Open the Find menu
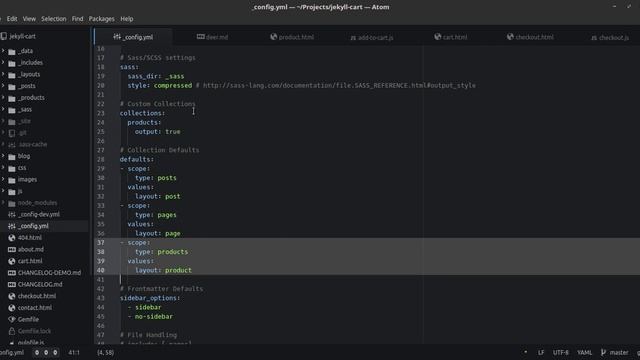Screen dimensions: 640x360 (77, 19)
